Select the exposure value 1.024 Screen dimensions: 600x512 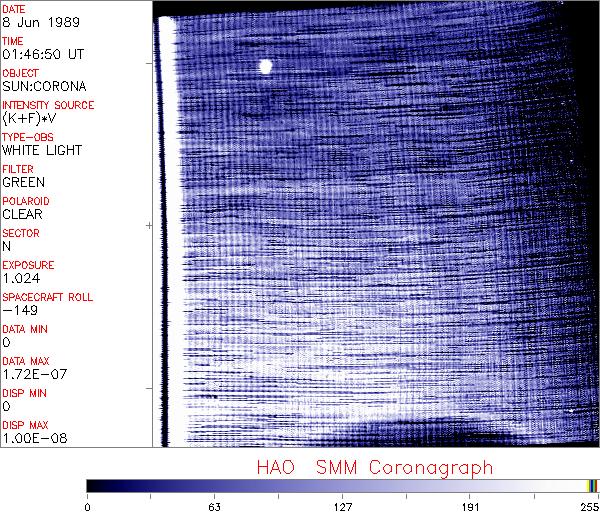(21, 278)
